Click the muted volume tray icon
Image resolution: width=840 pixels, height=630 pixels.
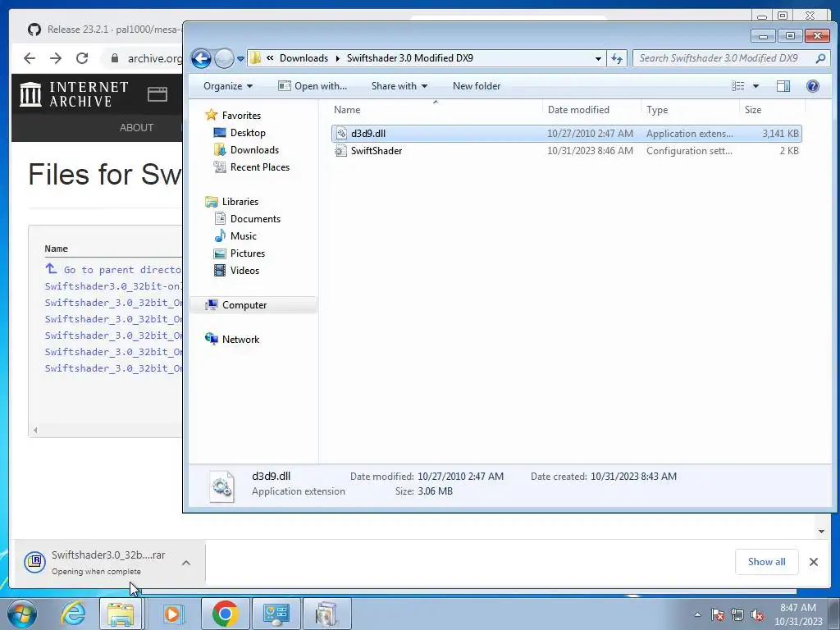757,614
